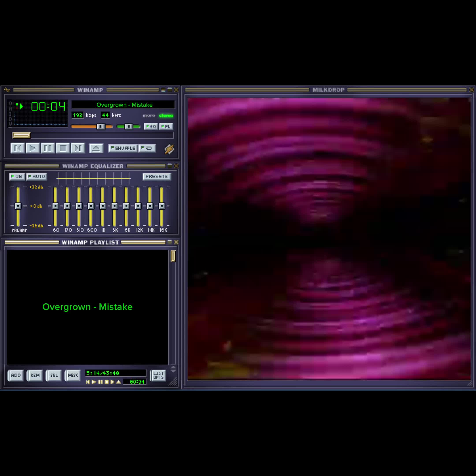This screenshot has width=476, height=476.
Task: Click the 310 Hz band slider handle
Action: pos(79,206)
